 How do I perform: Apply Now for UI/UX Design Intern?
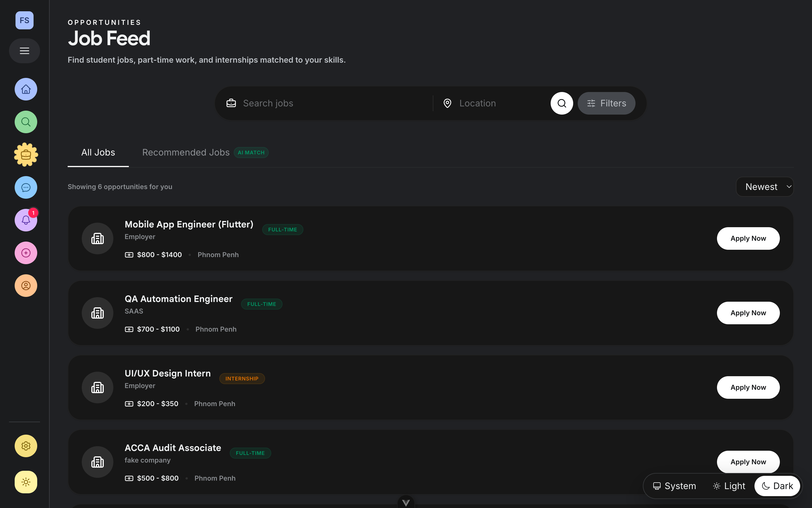pyautogui.click(x=748, y=387)
